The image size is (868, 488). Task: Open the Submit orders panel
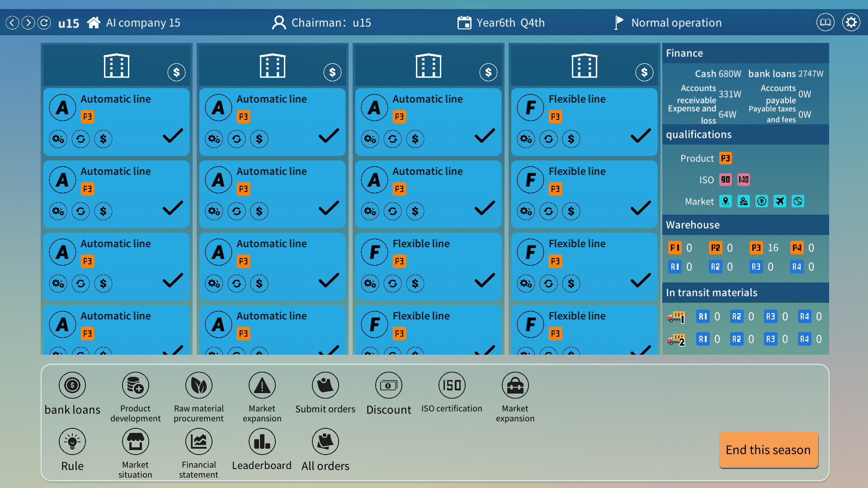click(x=325, y=385)
